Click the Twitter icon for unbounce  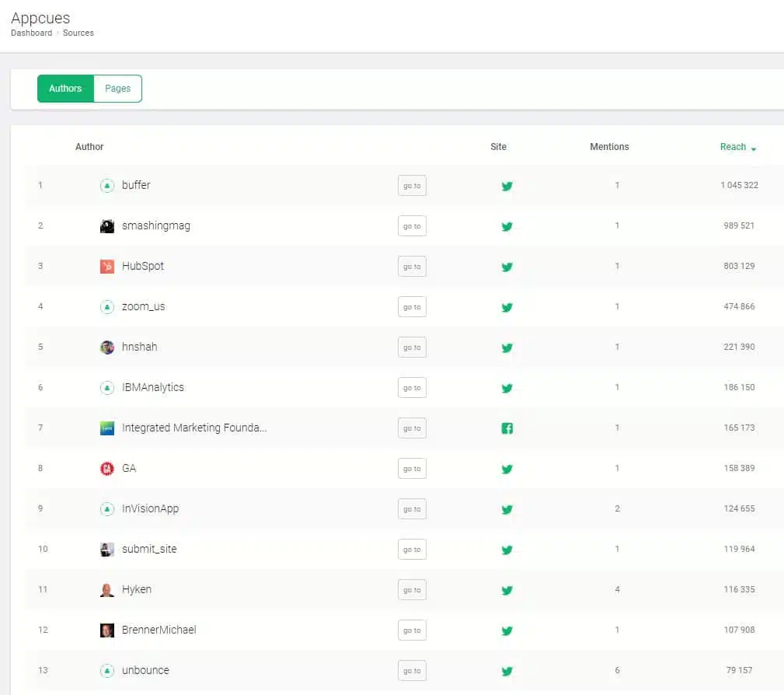[x=507, y=671]
